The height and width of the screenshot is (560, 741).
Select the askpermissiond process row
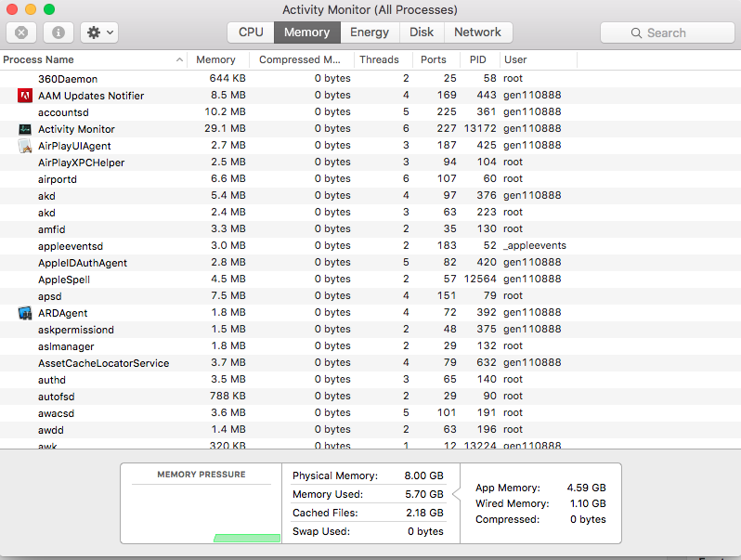[370, 330]
